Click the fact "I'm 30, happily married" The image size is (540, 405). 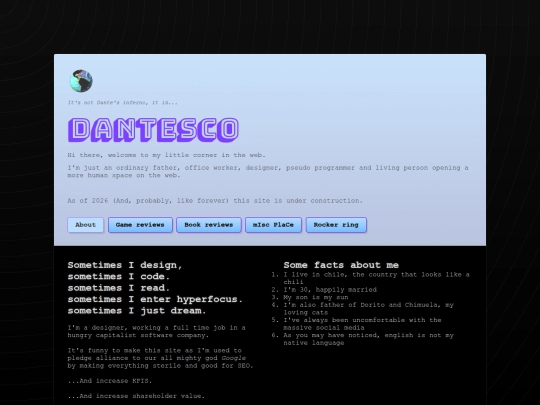pos(330,290)
